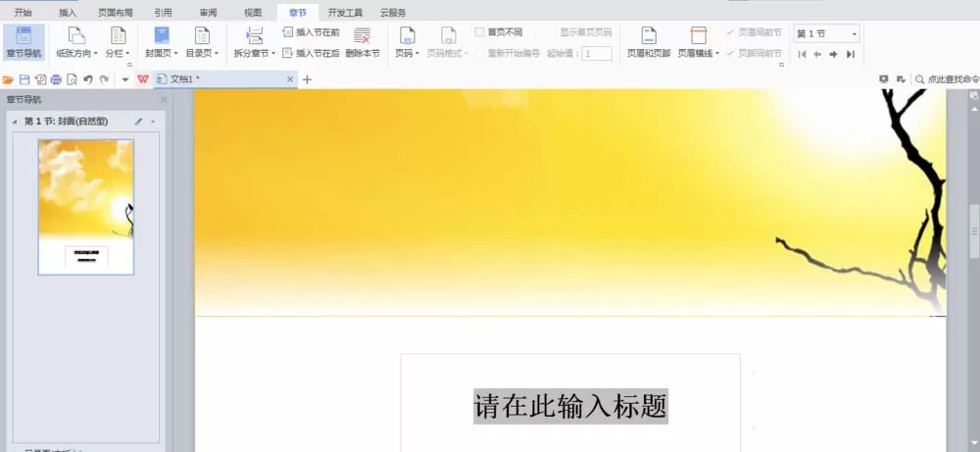The width and height of the screenshot is (980, 452).
Task: Click the icon beside the search magnifier
Action: (901, 79)
